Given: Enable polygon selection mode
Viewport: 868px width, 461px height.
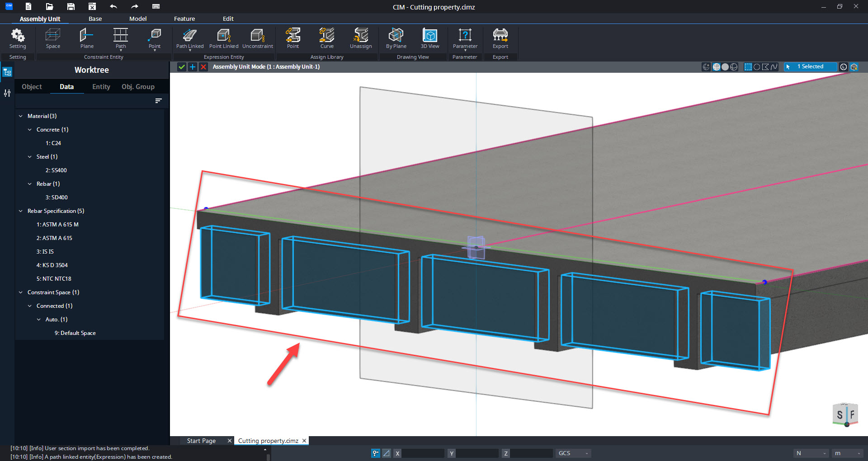Looking at the screenshot, I should pos(765,67).
